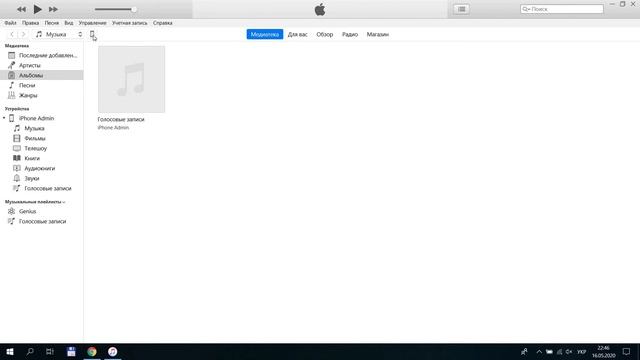
Task: Open Музыка under iPhone Admin
Action: pyautogui.click(x=42, y=128)
